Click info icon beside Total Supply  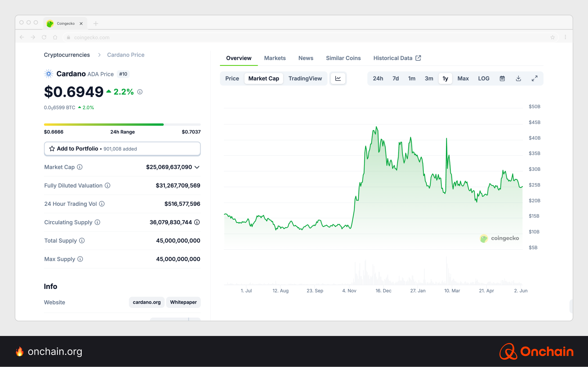(x=82, y=241)
